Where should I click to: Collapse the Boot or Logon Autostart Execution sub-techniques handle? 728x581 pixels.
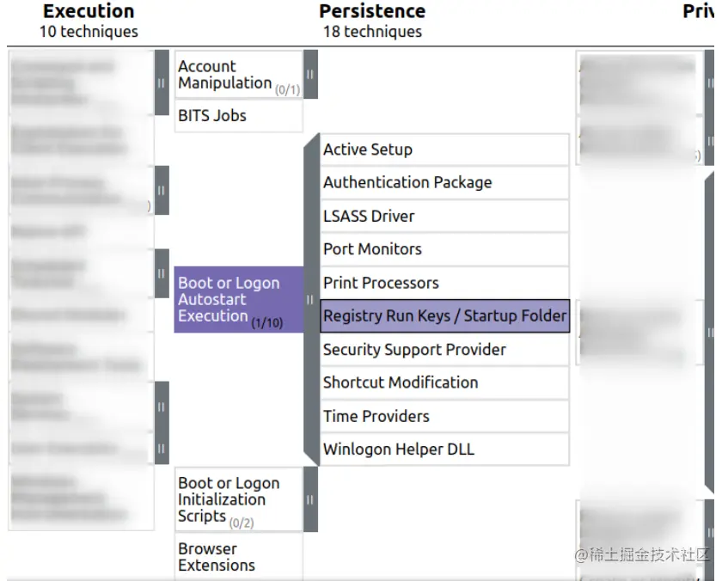click(x=310, y=299)
